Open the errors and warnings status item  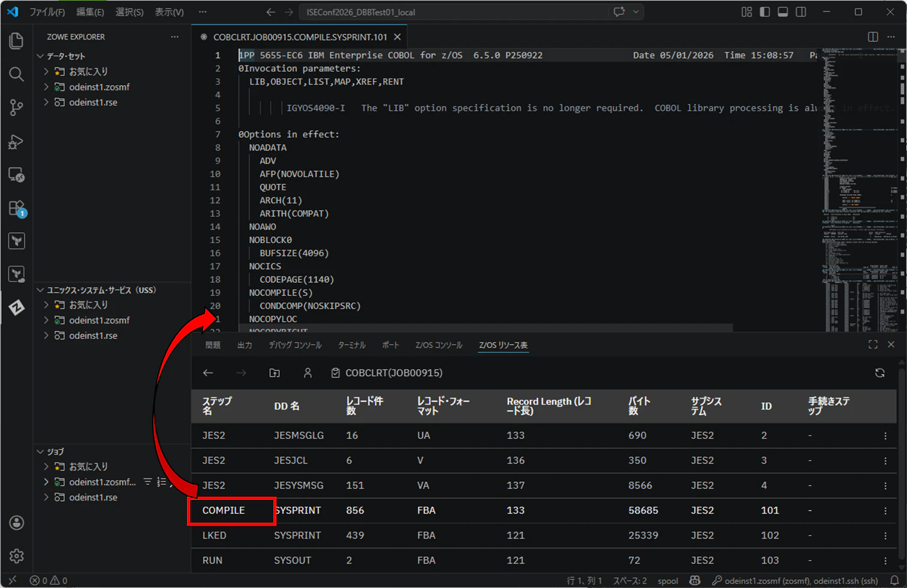49,581
